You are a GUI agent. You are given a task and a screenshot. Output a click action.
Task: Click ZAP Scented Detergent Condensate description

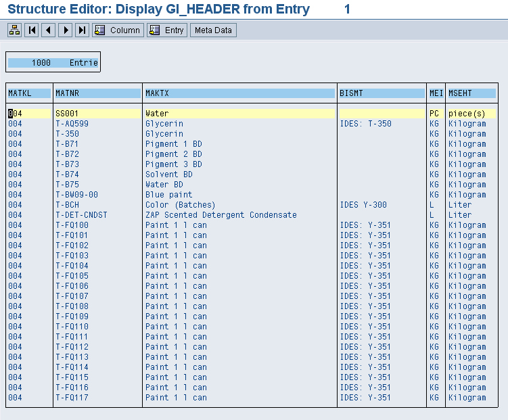click(221, 215)
